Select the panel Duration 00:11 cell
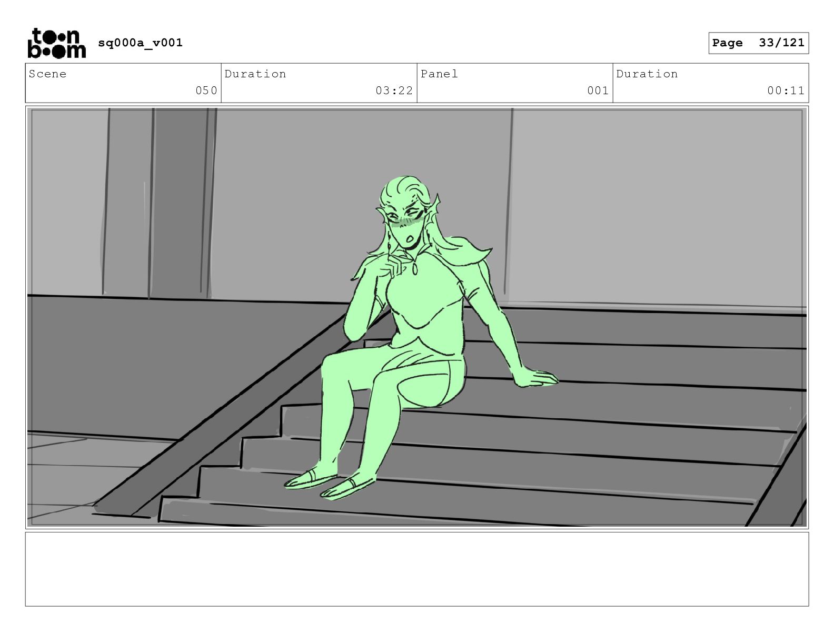The width and height of the screenshot is (834, 644). [x=711, y=83]
